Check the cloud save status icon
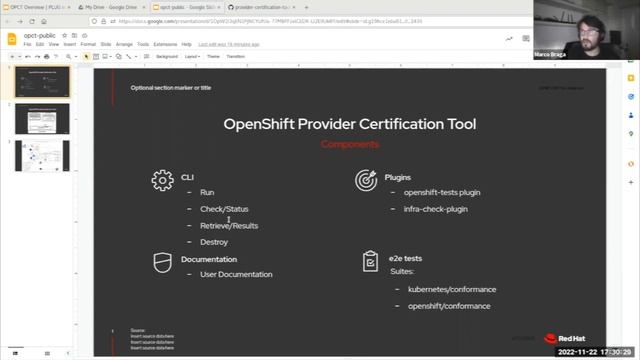640x360 pixels. 84,36
